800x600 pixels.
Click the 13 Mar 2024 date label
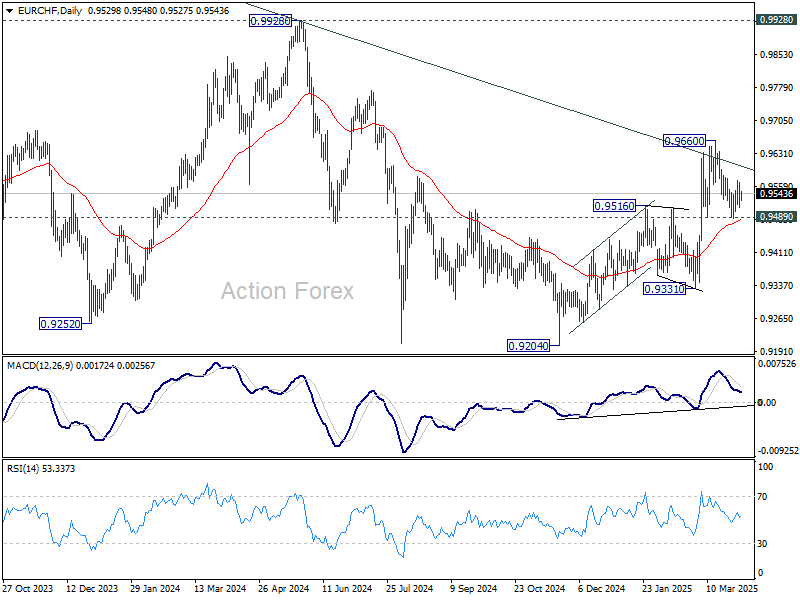click(x=220, y=588)
